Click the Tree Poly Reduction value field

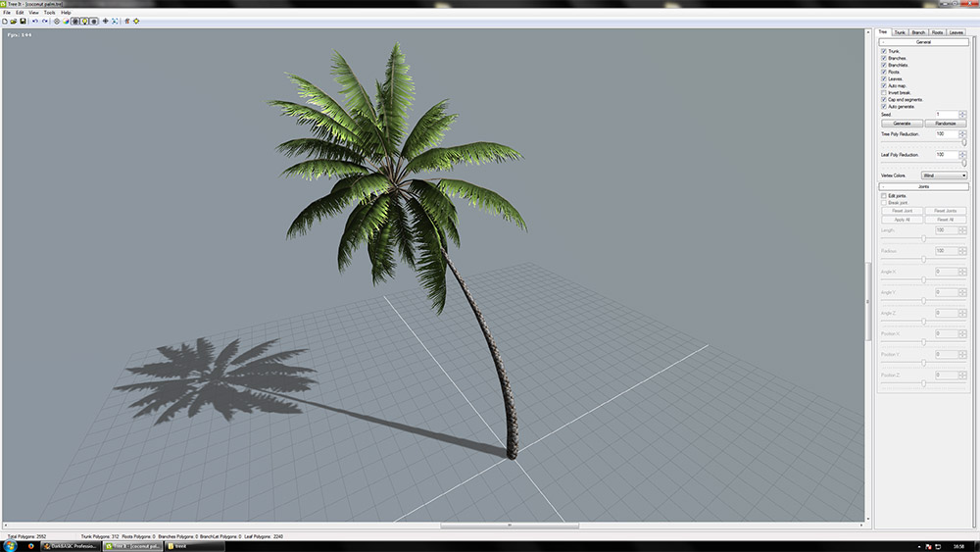pos(947,133)
